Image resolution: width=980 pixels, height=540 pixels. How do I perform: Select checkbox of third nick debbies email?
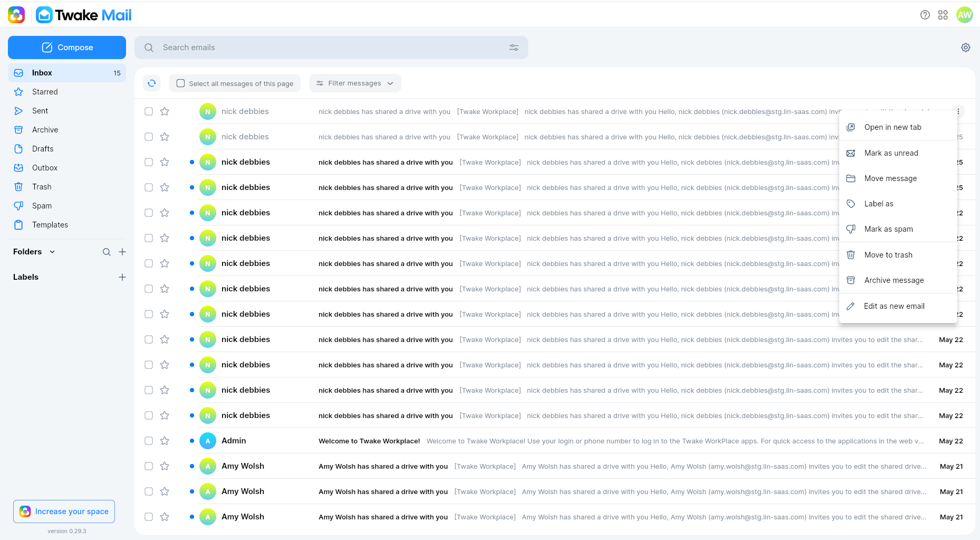[x=149, y=162]
